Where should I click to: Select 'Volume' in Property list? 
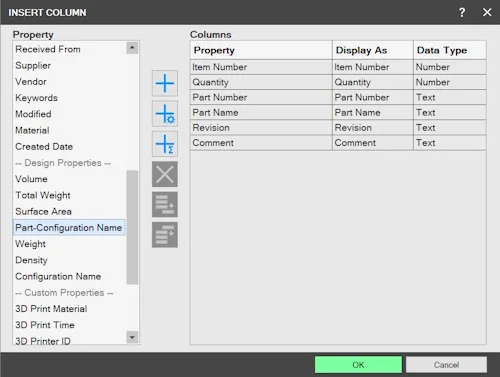pyautogui.click(x=69, y=179)
